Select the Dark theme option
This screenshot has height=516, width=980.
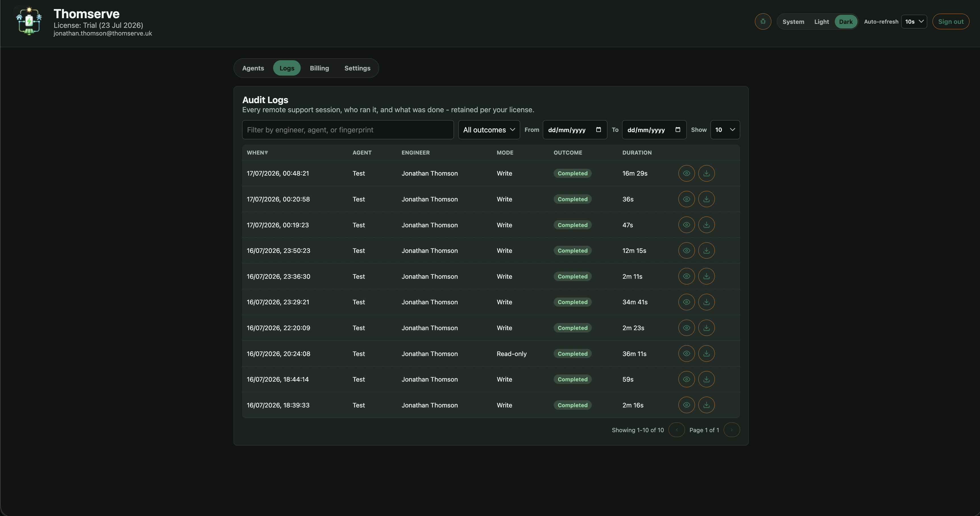846,22
